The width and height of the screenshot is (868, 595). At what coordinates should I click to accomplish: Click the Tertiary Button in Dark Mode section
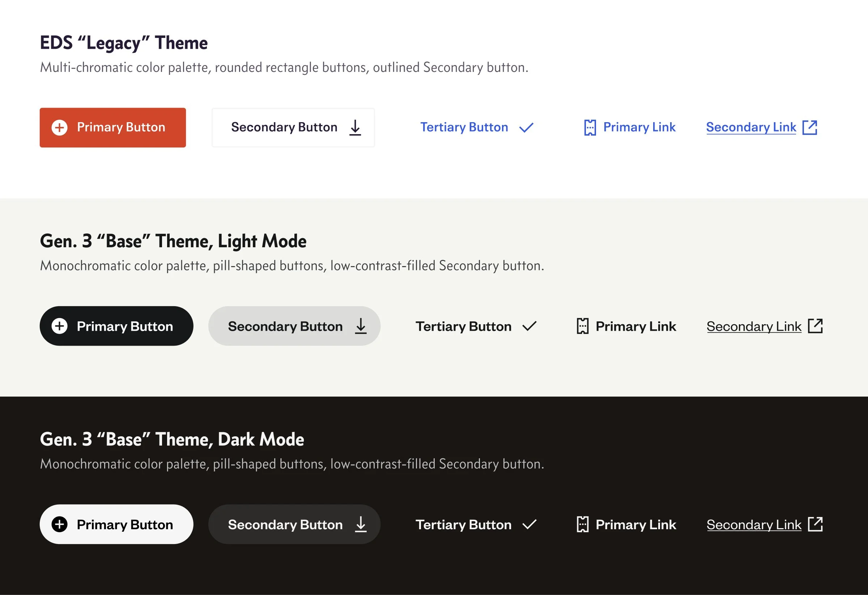[x=476, y=525]
